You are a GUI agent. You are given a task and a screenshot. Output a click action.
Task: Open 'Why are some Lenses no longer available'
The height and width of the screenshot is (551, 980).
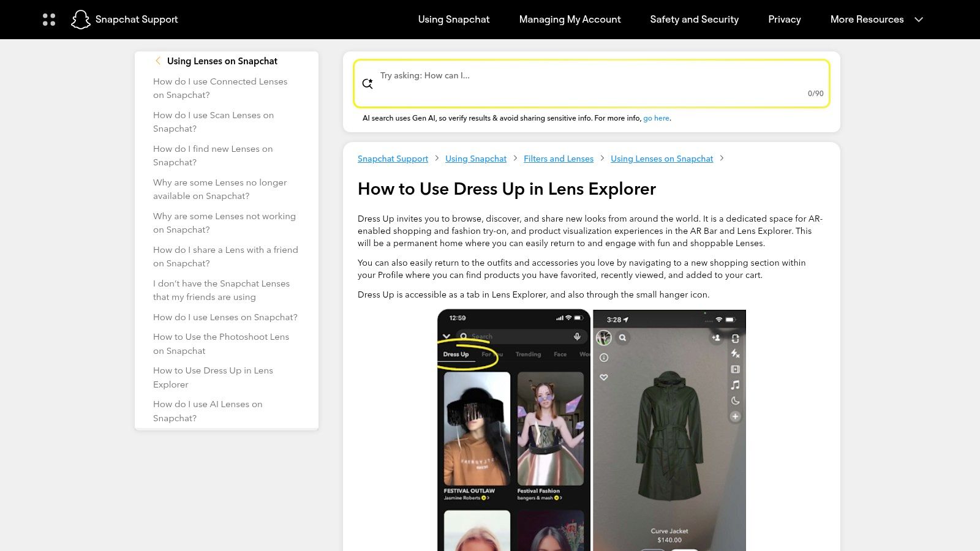[220, 189]
